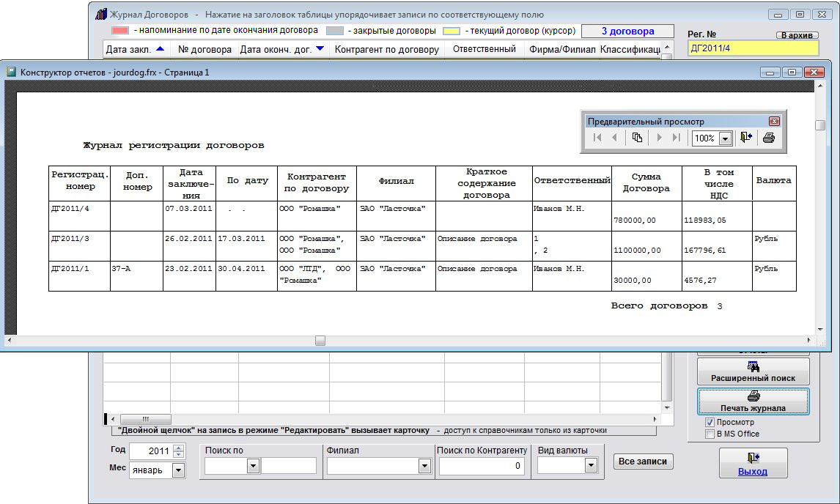The height and width of the screenshot is (504, 840).
Task: Go to the next preview page
Action: [x=659, y=138]
